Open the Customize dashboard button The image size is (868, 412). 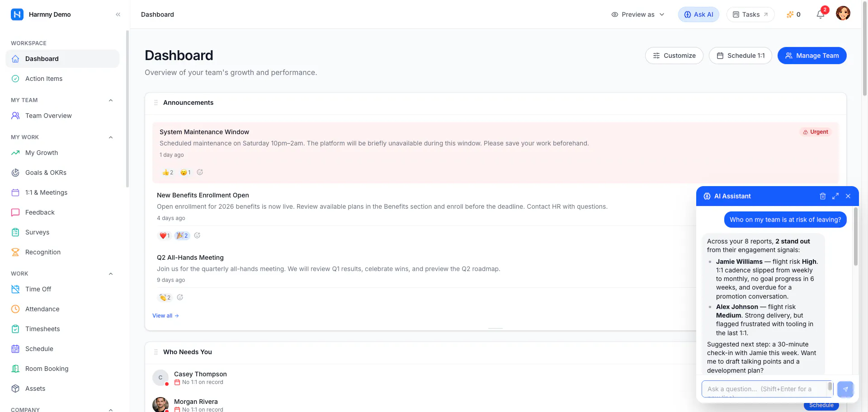[674, 56]
